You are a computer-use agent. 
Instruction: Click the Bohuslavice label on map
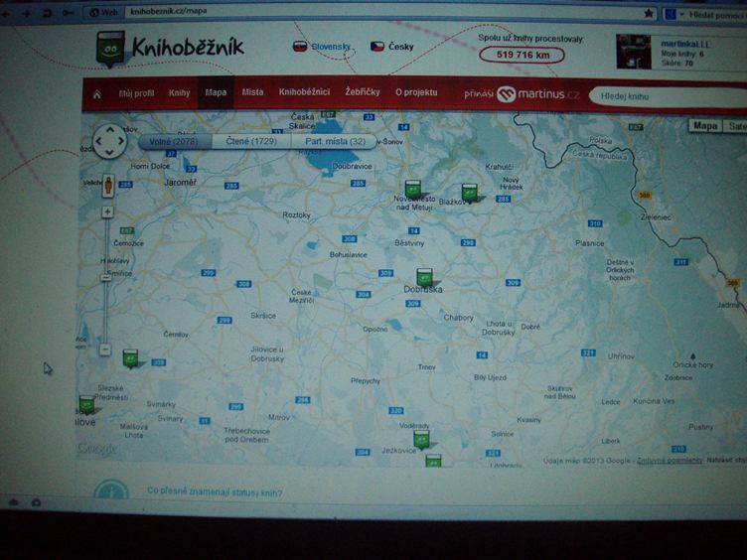coord(349,255)
